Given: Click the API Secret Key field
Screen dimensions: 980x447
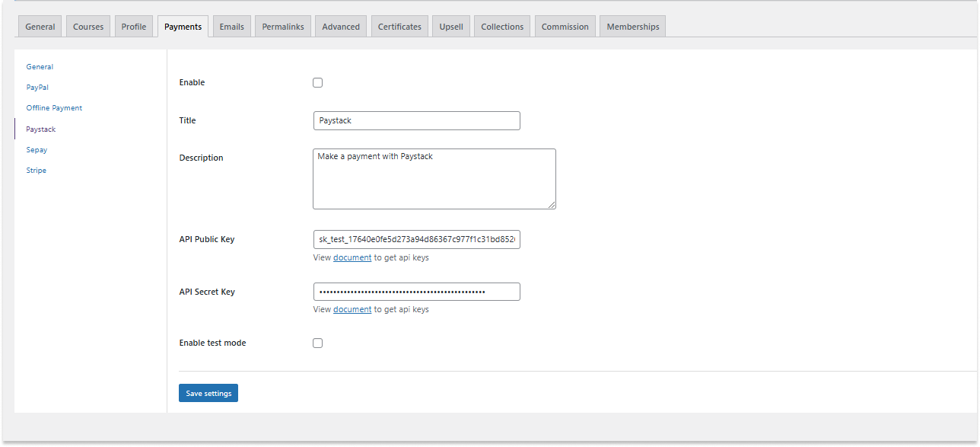Looking at the screenshot, I should click(x=416, y=292).
